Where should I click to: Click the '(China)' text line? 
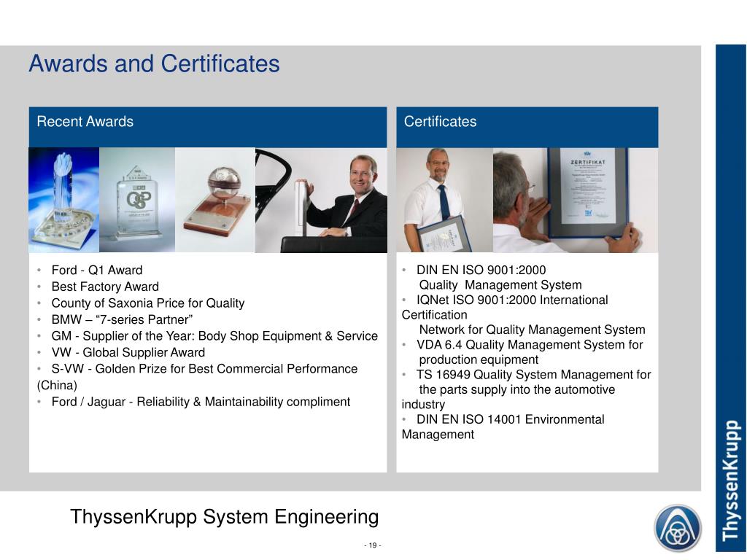point(57,385)
